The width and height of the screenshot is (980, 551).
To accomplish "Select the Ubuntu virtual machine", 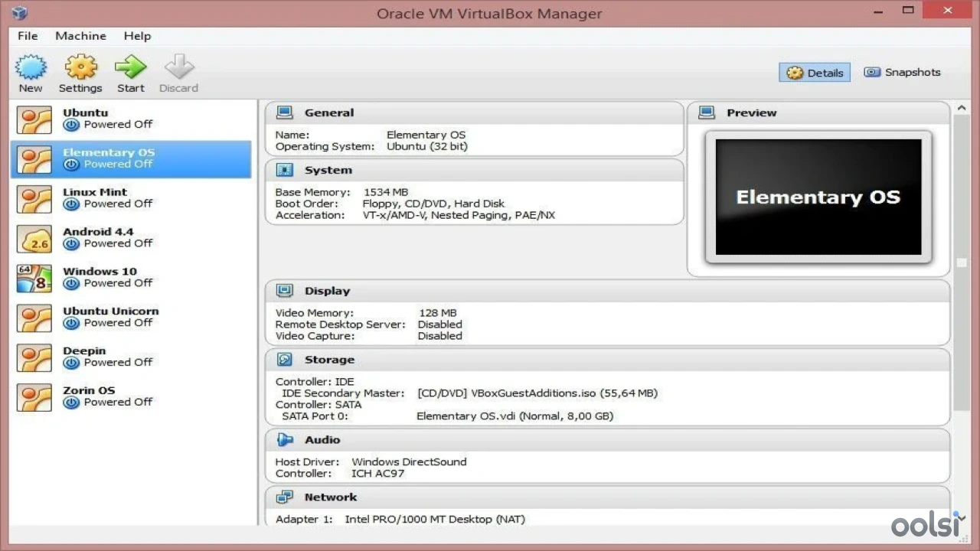I will tap(131, 119).
